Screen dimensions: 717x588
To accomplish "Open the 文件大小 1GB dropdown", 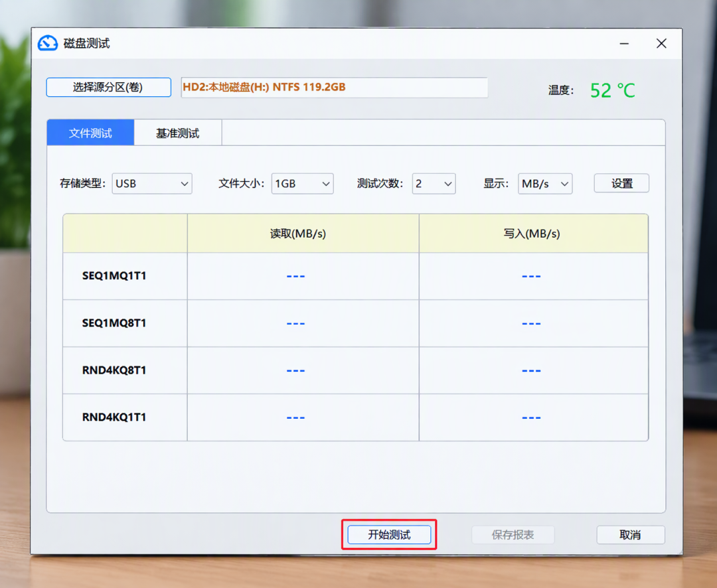I will (302, 184).
